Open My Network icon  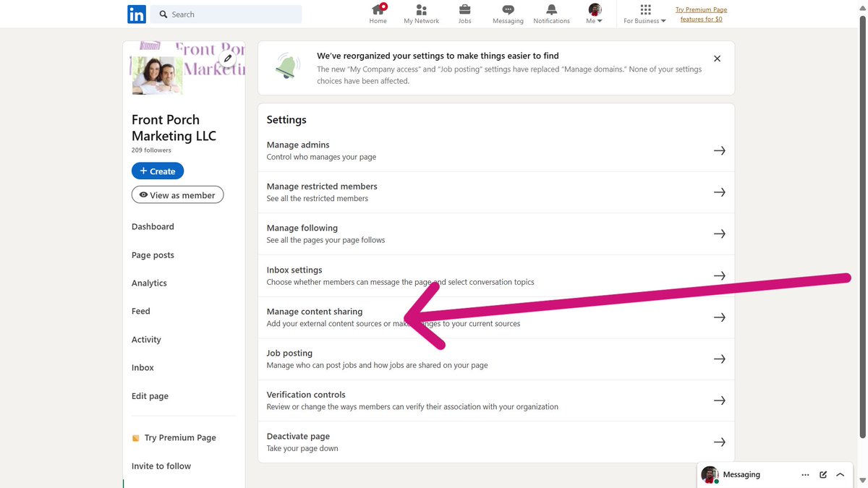(x=422, y=9)
